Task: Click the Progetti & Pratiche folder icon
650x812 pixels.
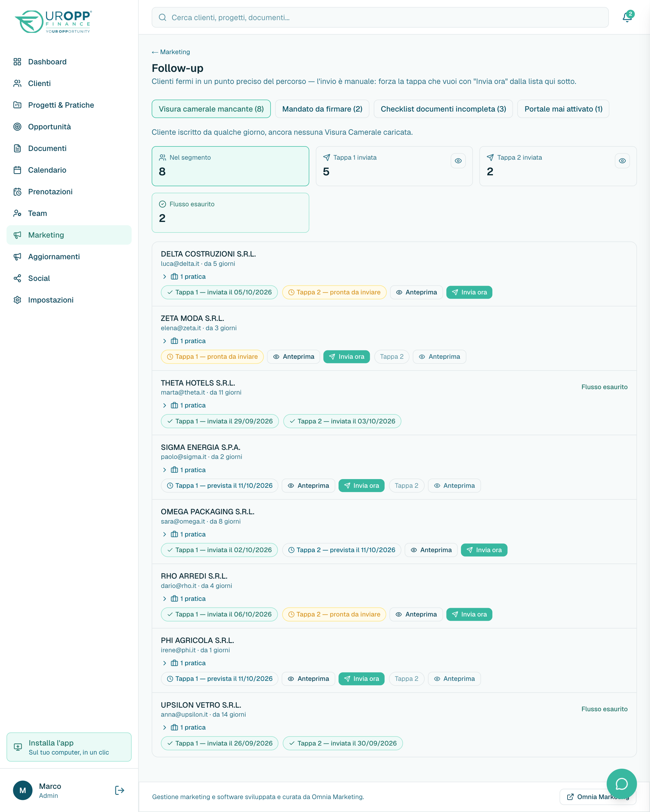Action: pos(17,105)
